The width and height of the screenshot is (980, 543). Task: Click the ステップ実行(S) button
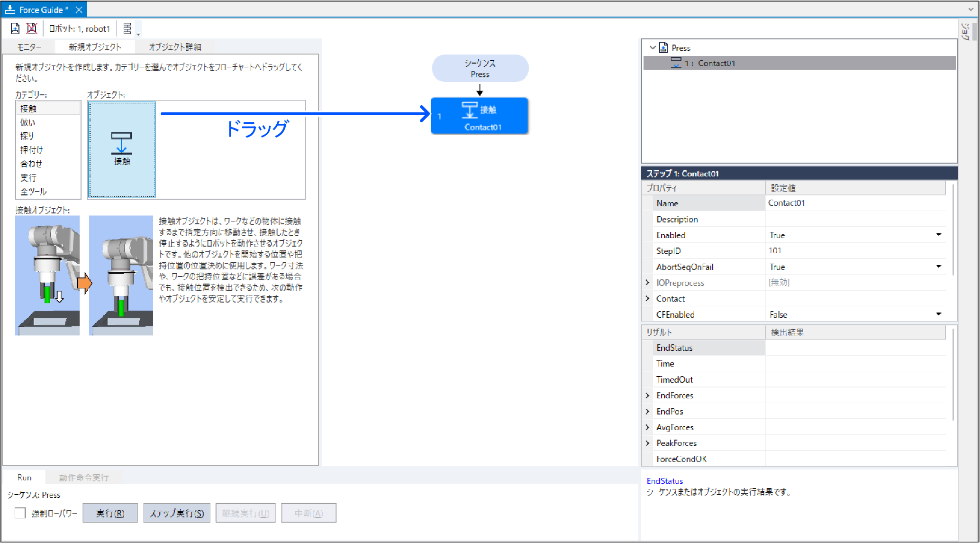176,513
